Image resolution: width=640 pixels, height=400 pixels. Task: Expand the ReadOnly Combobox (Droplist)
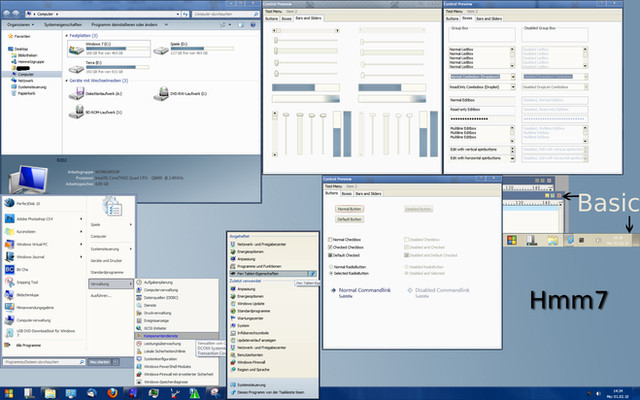[513, 87]
